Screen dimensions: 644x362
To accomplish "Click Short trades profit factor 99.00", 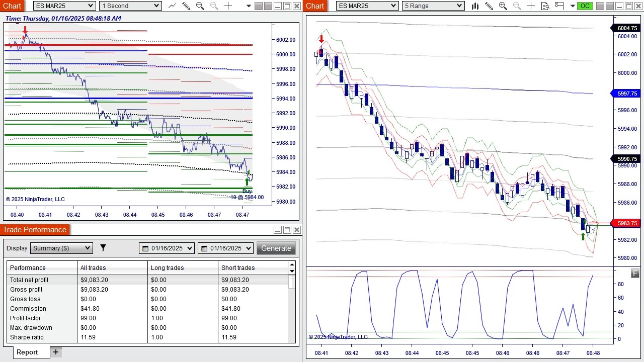I will 229,318.
